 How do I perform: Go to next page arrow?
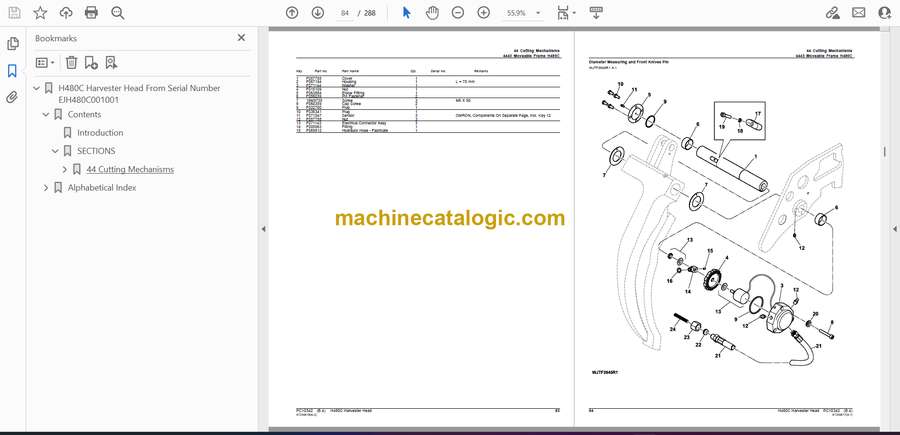point(317,13)
